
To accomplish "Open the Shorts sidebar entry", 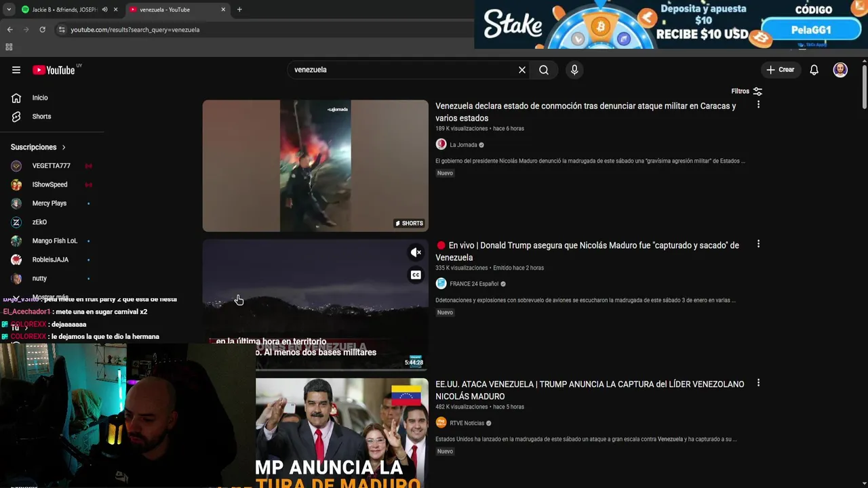I will point(41,117).
